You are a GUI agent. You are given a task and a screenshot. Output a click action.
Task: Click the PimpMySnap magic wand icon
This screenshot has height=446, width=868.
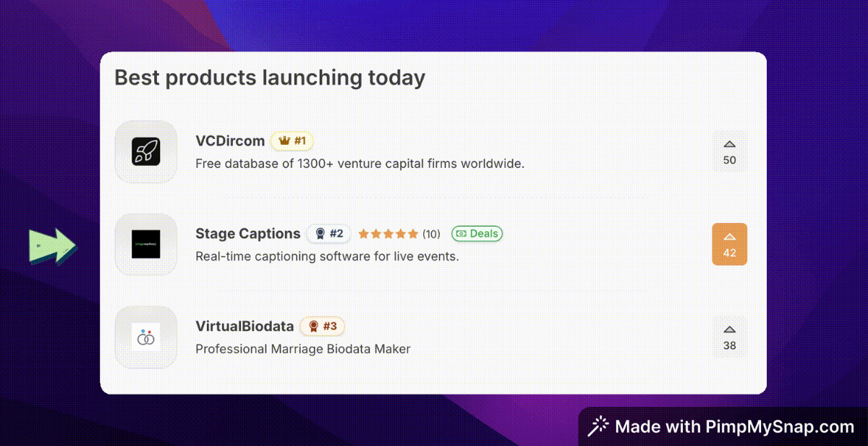pos(598,426)
